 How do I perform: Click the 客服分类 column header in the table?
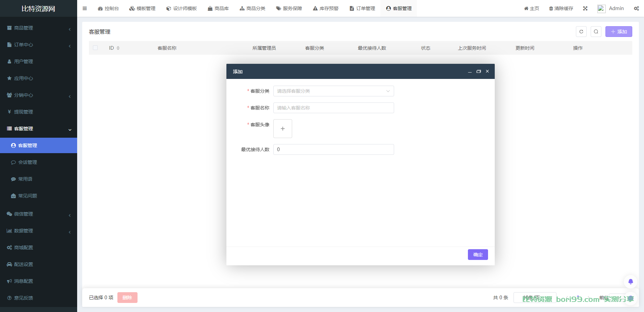click(x=315, y=48)
